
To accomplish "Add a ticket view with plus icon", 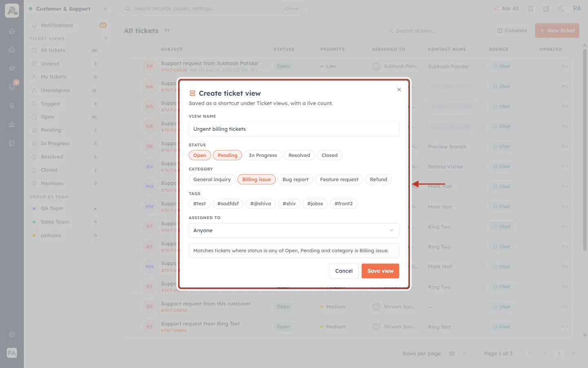I will point(106,38).
